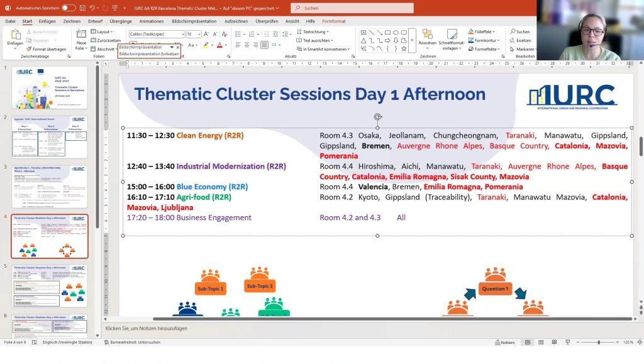Click the zoom slider in status bar

(x=598, y=342)
